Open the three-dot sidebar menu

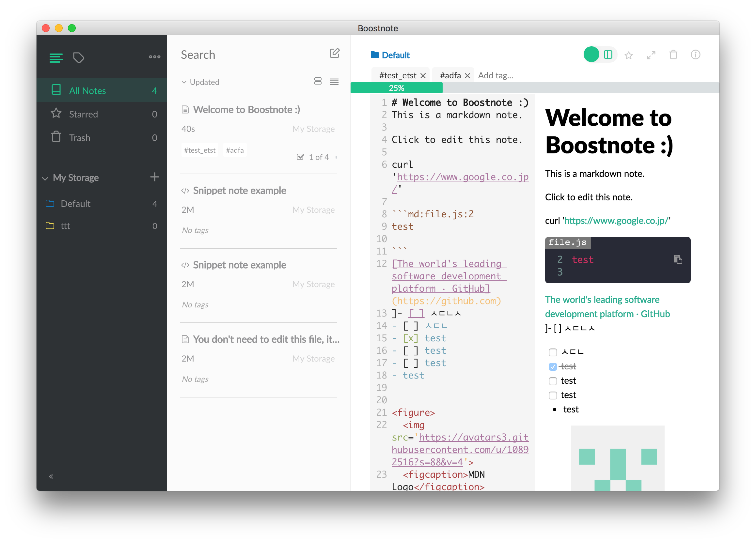point(155,57)
